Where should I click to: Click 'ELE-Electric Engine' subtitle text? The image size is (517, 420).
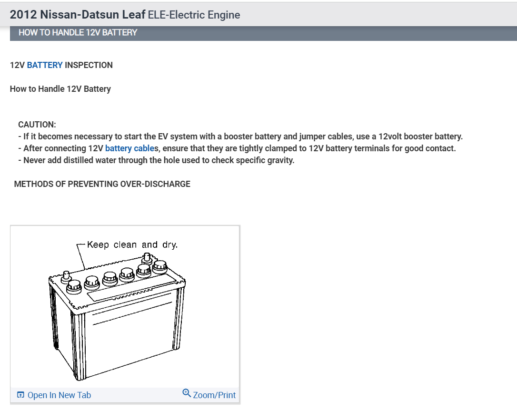194,15
